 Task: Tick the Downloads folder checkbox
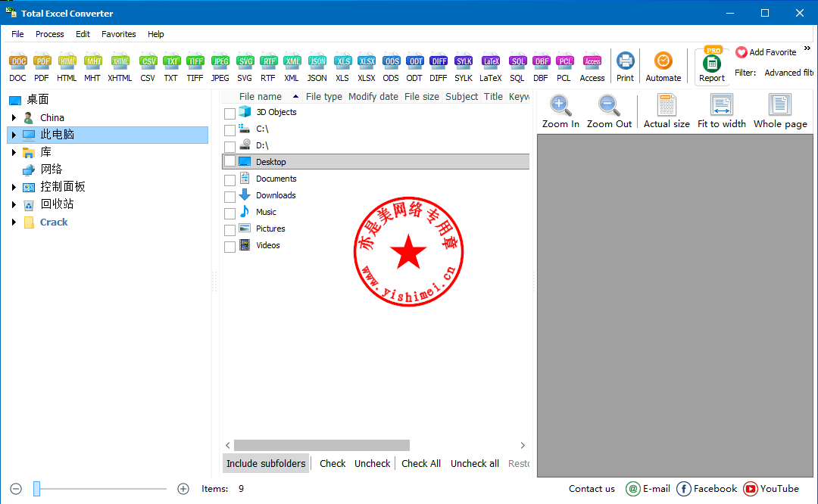(x=229, y=197)
